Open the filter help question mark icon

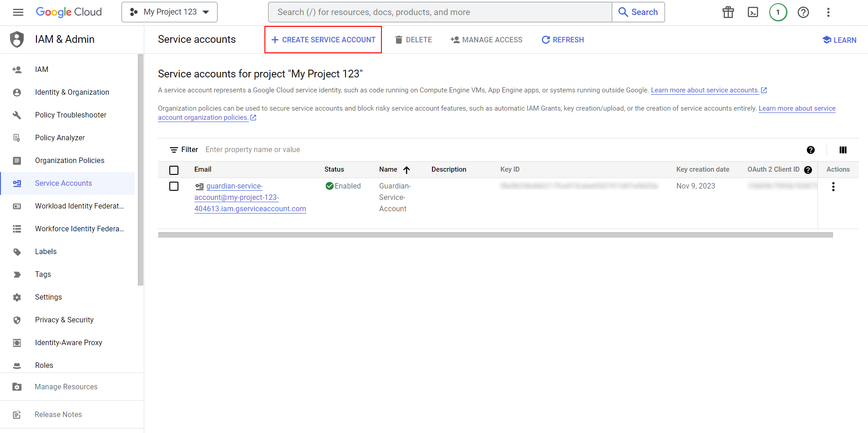pos(811,150)
